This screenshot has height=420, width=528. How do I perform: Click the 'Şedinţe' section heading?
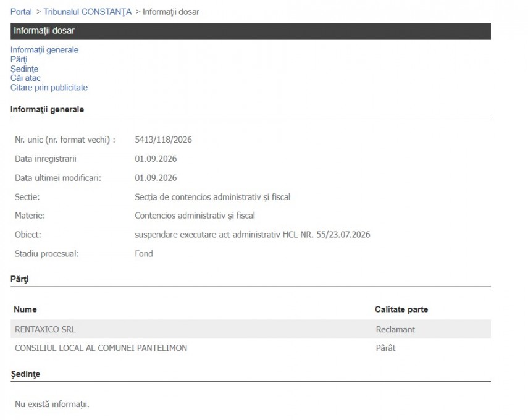[x=25, y=374]
